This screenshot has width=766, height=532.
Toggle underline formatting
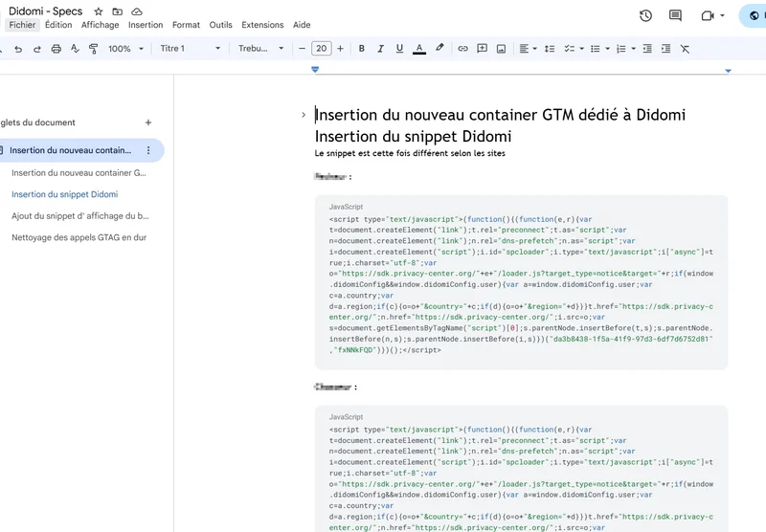pyautogui.click(x=399, y=49)
